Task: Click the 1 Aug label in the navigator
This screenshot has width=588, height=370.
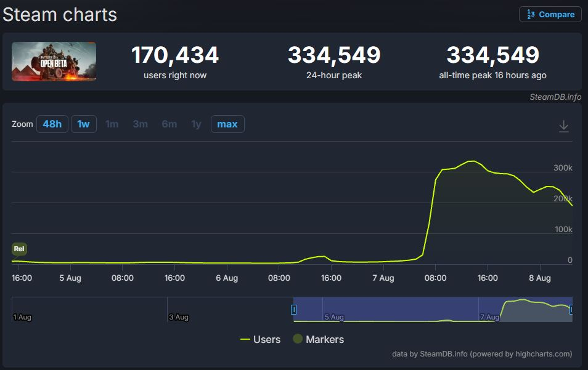Action: pyautogui.click(x=22, y=317)
